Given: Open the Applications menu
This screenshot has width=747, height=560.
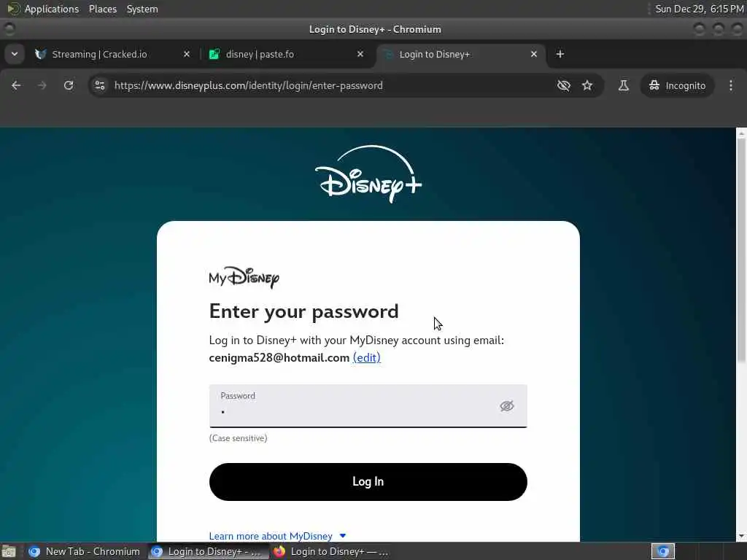Looking at the screenshot, I should point(43,9).
